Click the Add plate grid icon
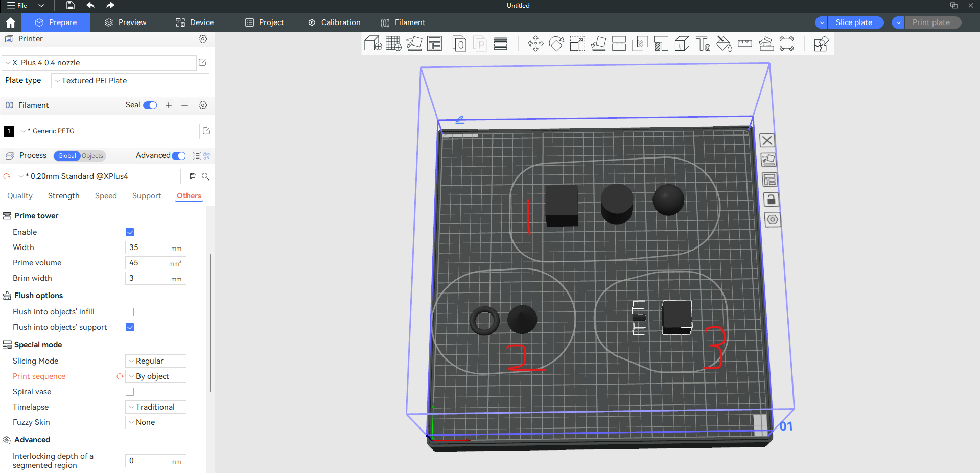 click(x=393, y=43)
